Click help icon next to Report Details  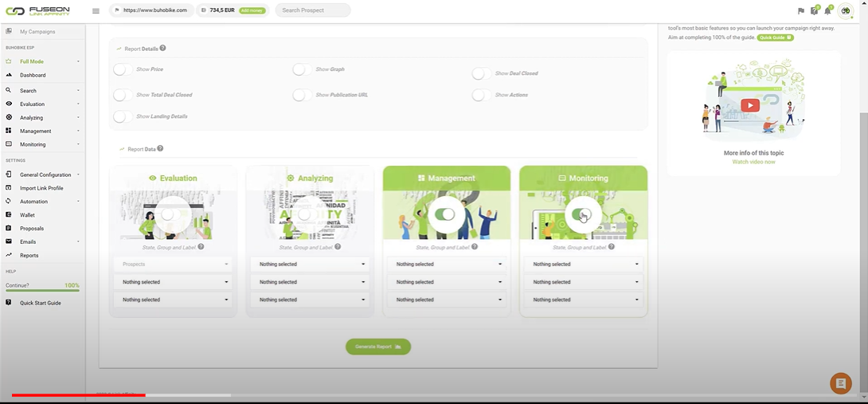pos(162,49)
